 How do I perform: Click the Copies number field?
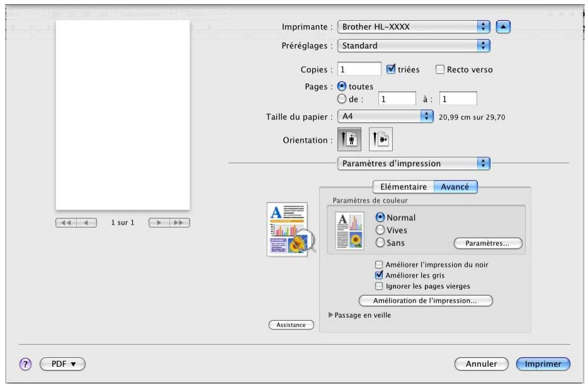pos(359,69)
